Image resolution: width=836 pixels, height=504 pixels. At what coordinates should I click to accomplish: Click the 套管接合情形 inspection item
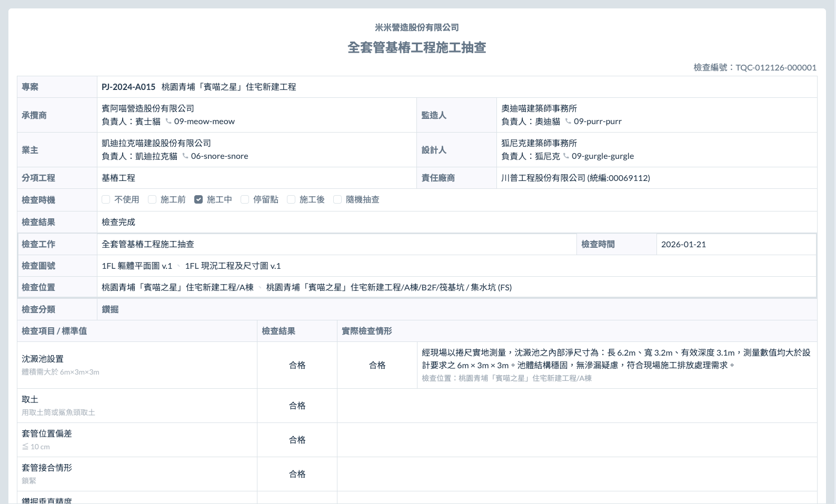click(47, 468)
